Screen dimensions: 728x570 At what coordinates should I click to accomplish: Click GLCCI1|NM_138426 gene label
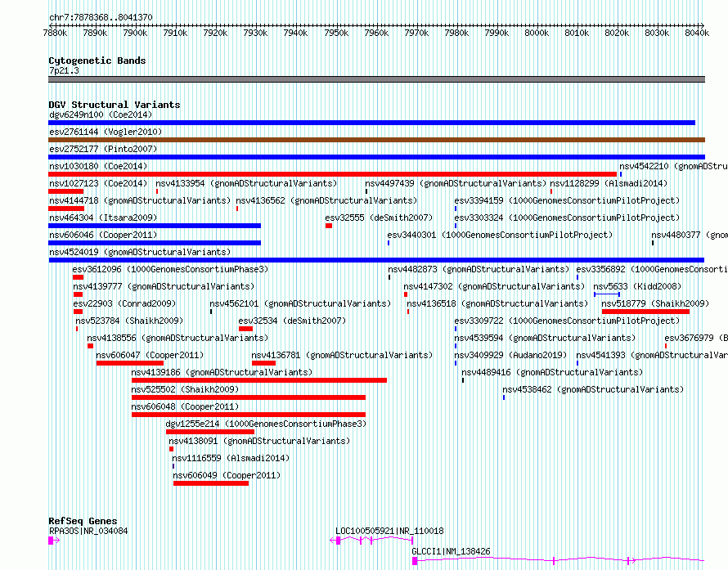click(451, 551)
